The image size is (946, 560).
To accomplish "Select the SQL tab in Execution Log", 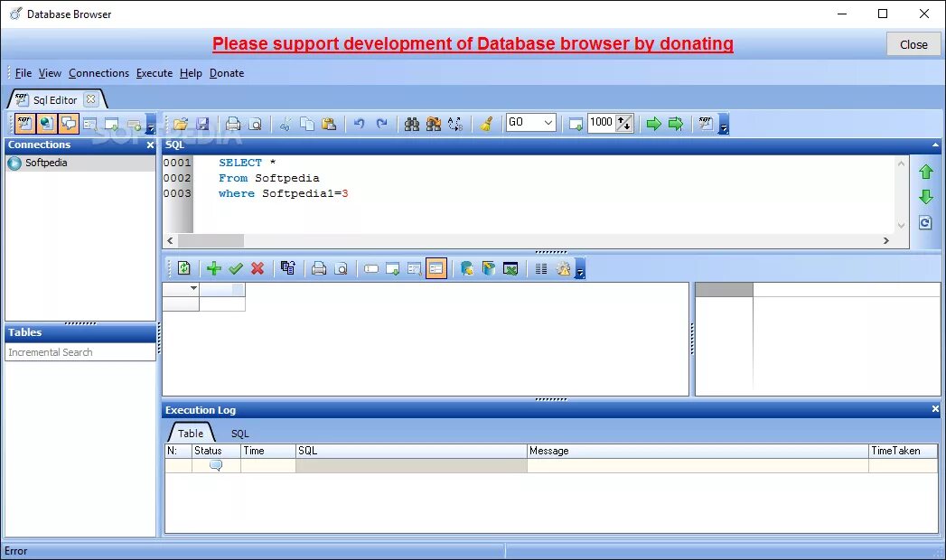I will 239,434.
